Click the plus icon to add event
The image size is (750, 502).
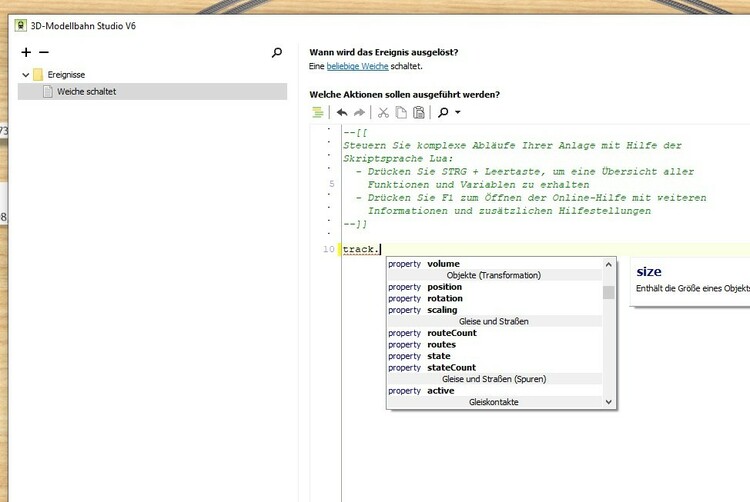pos(26,52)
